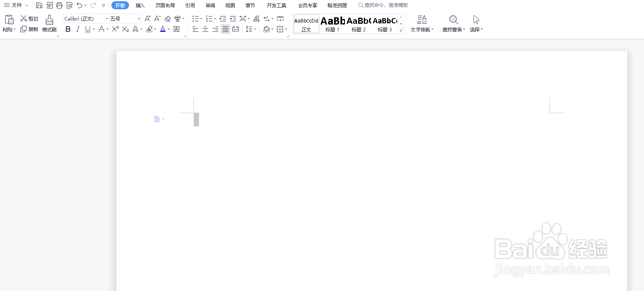The width and height of the screenshot is (644, 291).
Task: Clear formatting with the eraser icon
Action: (168, 19)
